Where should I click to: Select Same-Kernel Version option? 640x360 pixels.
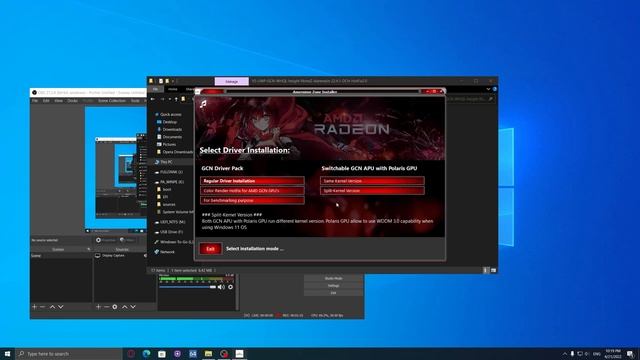pos(372,181)
